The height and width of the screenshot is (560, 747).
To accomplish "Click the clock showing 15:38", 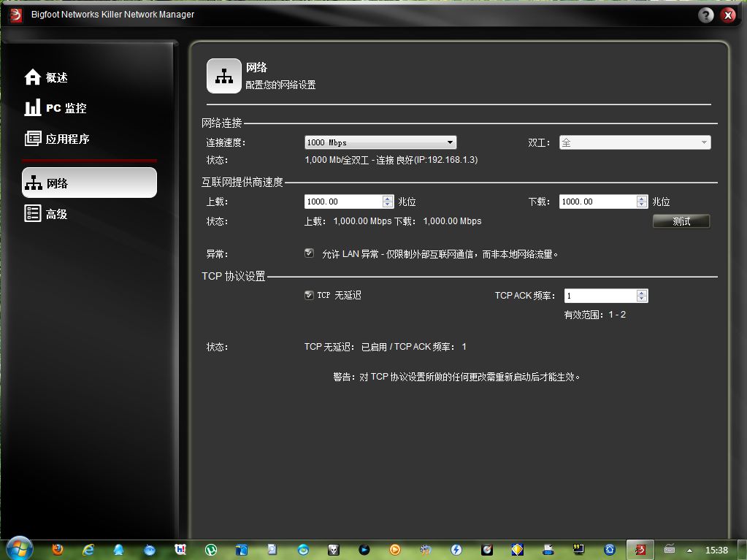I will (716, 550).
